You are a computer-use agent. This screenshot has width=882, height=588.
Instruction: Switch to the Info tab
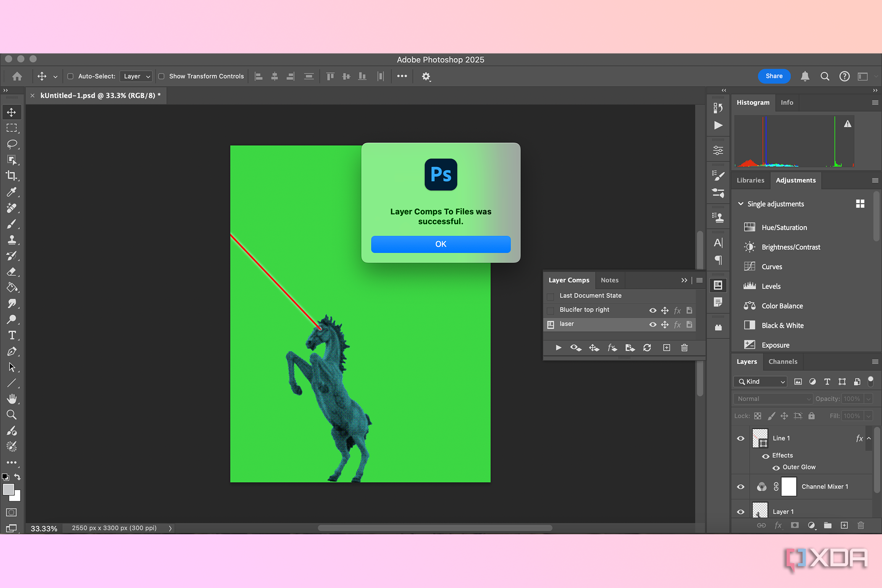pyautogui.click(x=787, y=102)
